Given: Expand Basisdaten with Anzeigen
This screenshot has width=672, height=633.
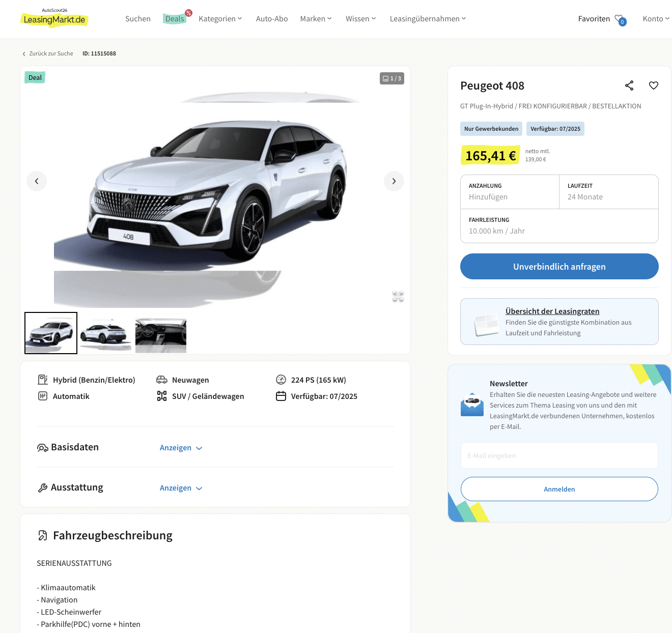Looking at the screenshot, I should (x=181, y=448).
